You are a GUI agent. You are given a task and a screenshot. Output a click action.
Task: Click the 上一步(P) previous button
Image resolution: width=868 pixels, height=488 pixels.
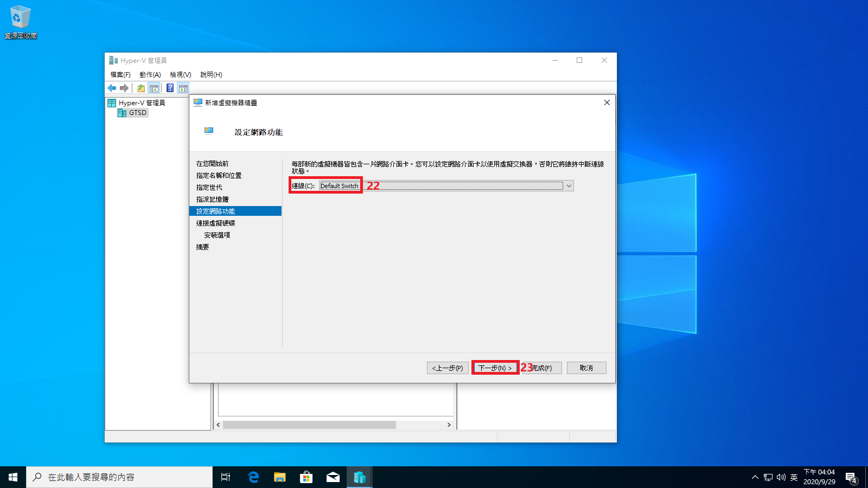point(448,368)
